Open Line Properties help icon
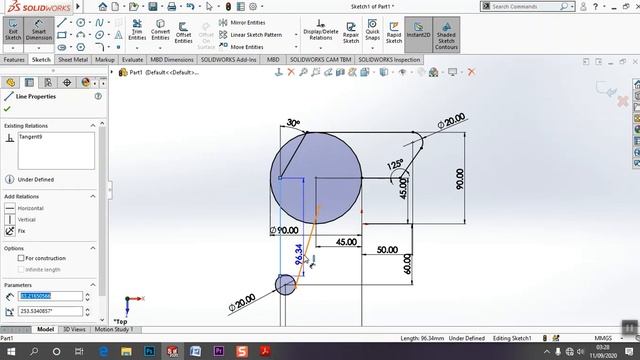This screenshot has height=360, width=640. pos(98,96)
